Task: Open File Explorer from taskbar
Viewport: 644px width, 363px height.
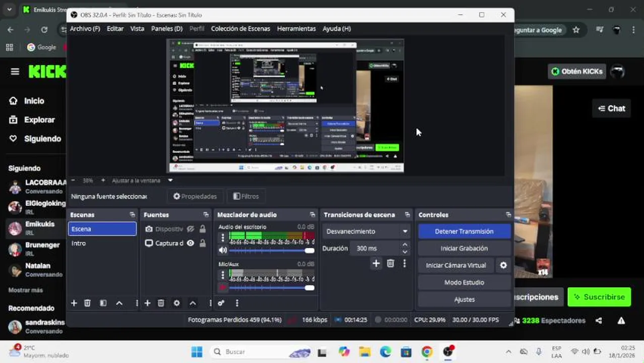Action: coord(365,352)
